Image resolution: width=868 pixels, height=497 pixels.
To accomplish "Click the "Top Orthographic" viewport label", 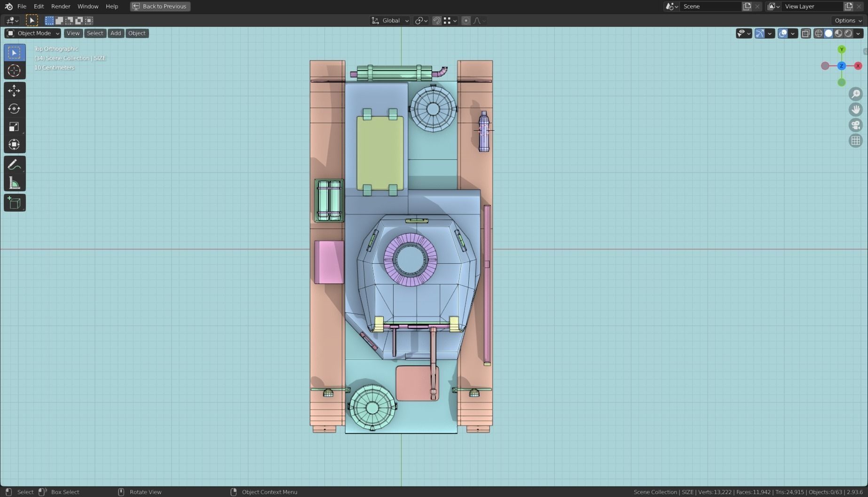I will [56, 48].
